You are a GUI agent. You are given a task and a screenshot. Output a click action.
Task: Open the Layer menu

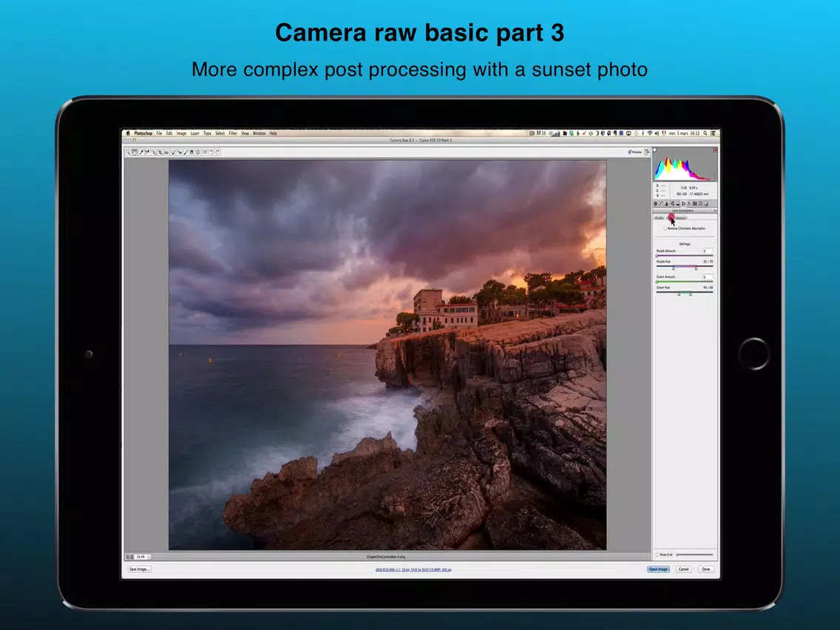[195, 133]
